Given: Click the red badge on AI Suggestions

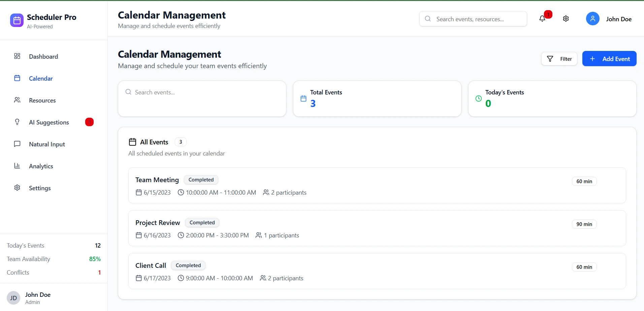Looking at the screenshot, I should pyautogui.click(x=89, y=122).
